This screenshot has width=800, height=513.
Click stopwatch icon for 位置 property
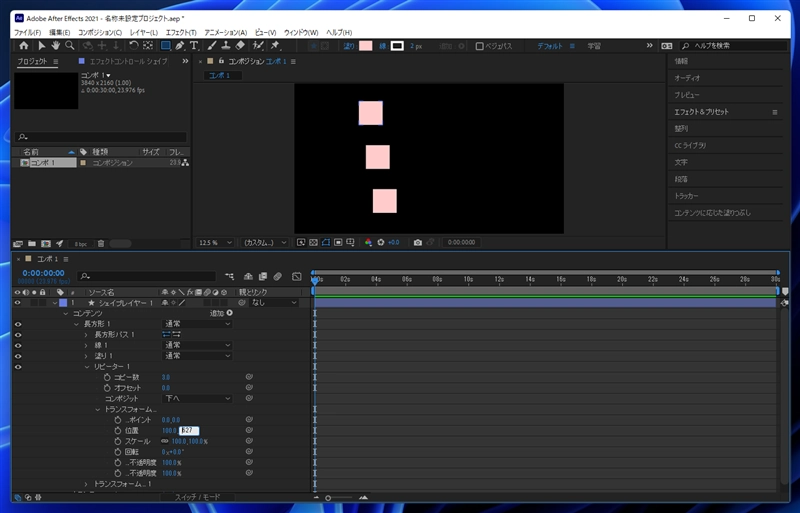(118, 430)
